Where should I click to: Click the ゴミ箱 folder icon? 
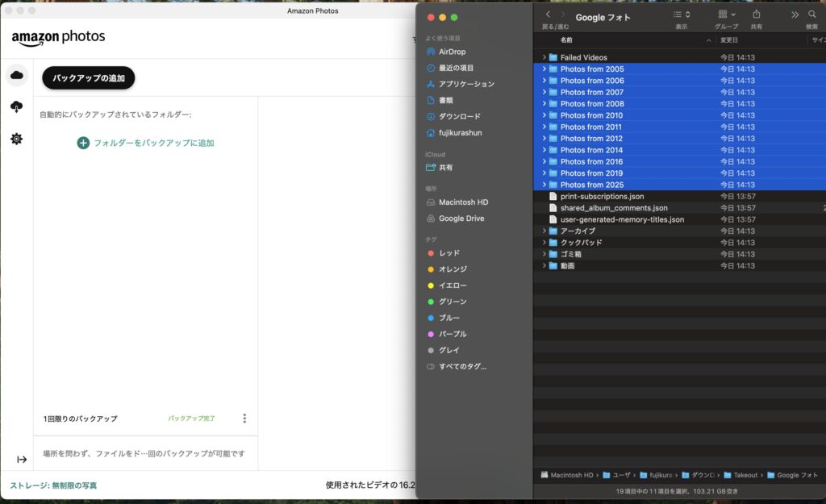pos(553,254)
